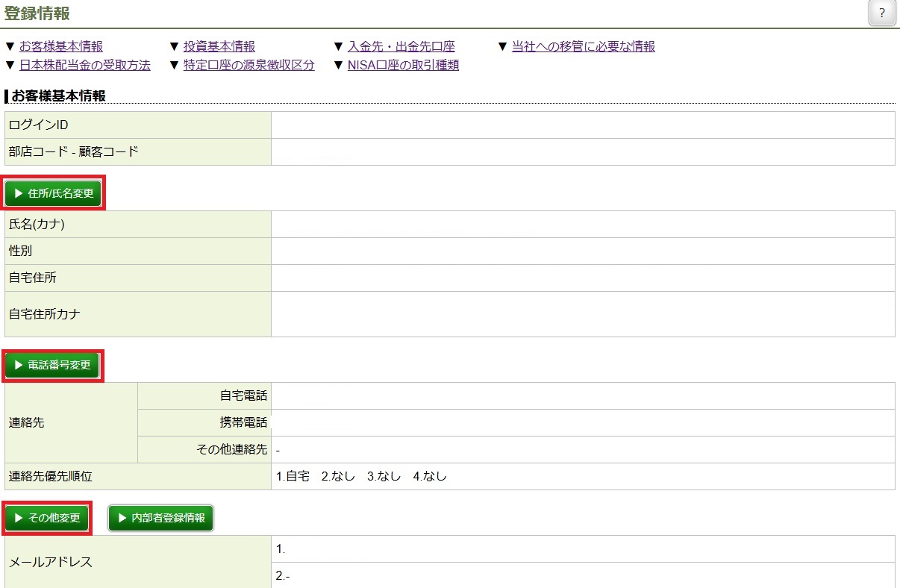This screenshot has width=900, height=588.
Task: Select the 自宅住所カナ row label
Action: pos(45,313)
